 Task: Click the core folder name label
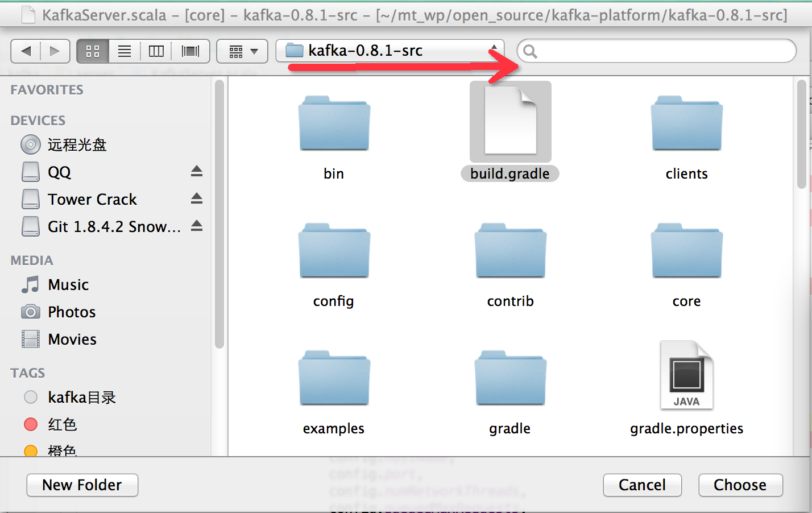click(x=686, y=301)
